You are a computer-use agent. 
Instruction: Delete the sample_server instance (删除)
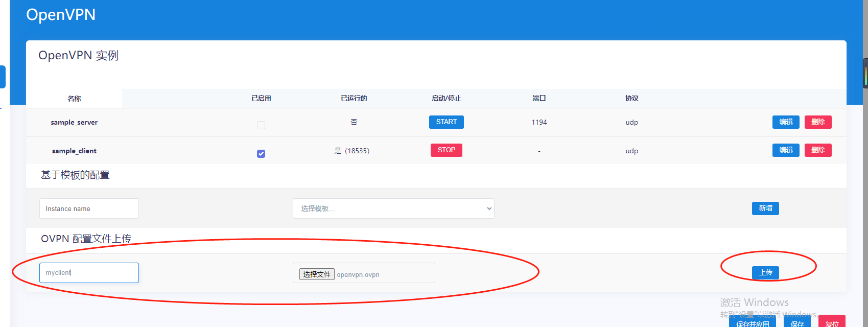(x=817, y=122)
